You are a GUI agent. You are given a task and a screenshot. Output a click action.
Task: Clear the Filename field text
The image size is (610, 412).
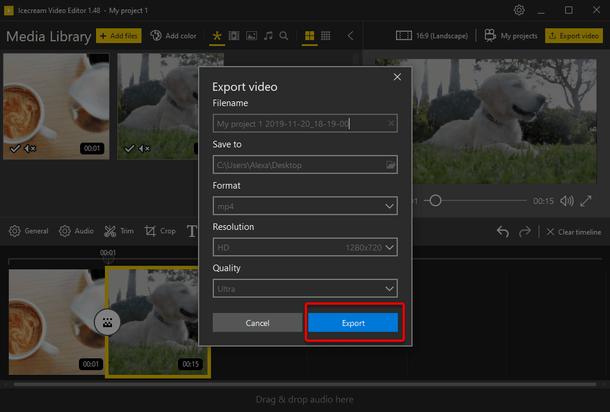point(391,124)
